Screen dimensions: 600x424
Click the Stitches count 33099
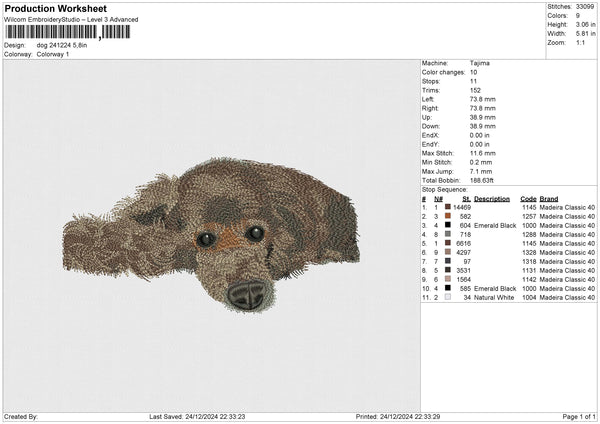point(585,6)
